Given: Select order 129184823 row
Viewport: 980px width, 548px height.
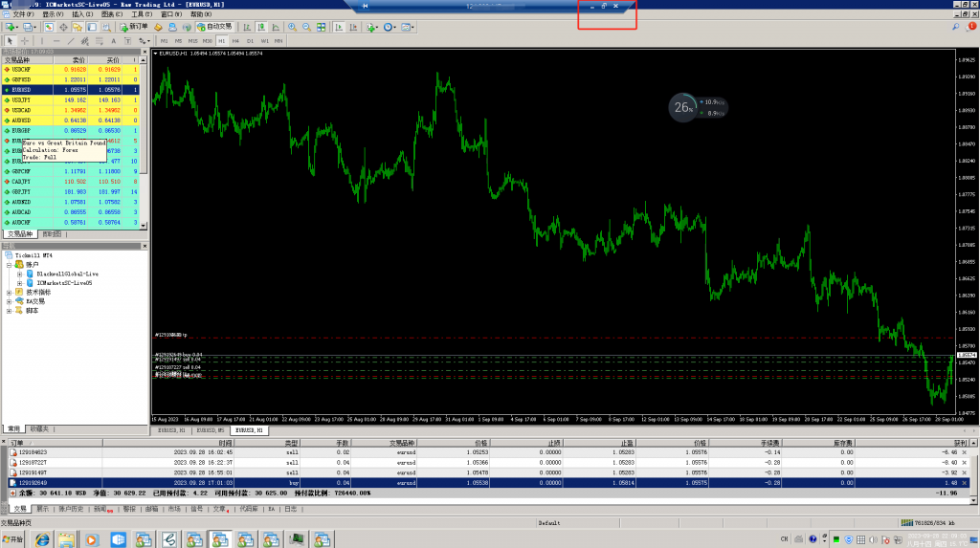Looking at the screenshot, I should (488, 452).
